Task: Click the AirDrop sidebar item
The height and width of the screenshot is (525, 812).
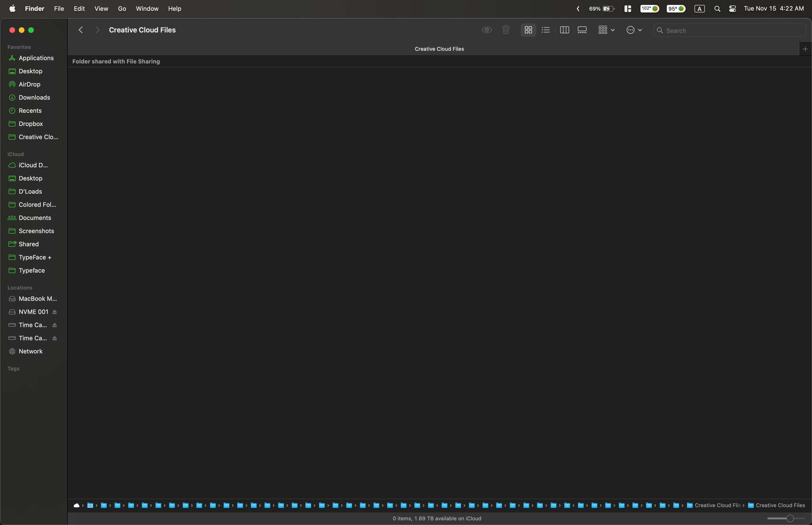Action: (x=29, y=84)
